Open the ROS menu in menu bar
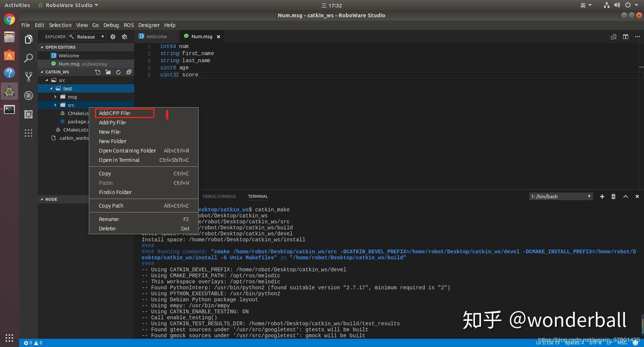This screenshot has width=644, height=347. 129,25
